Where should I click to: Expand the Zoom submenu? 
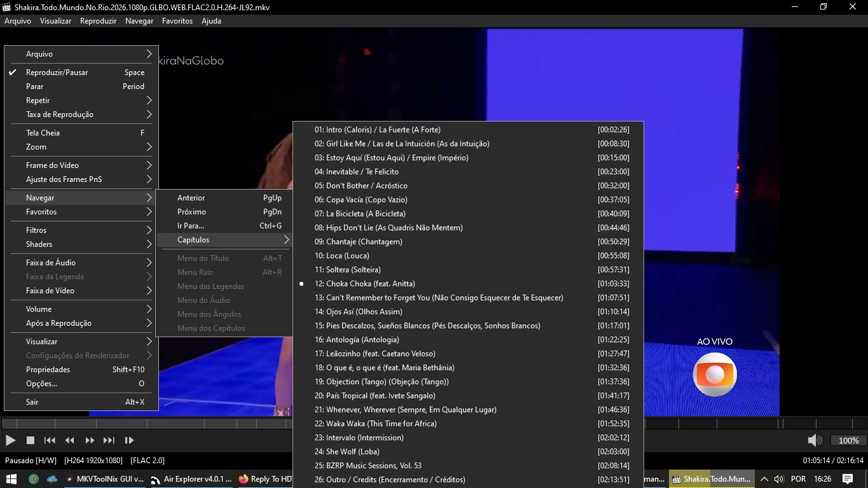(81, 147)
